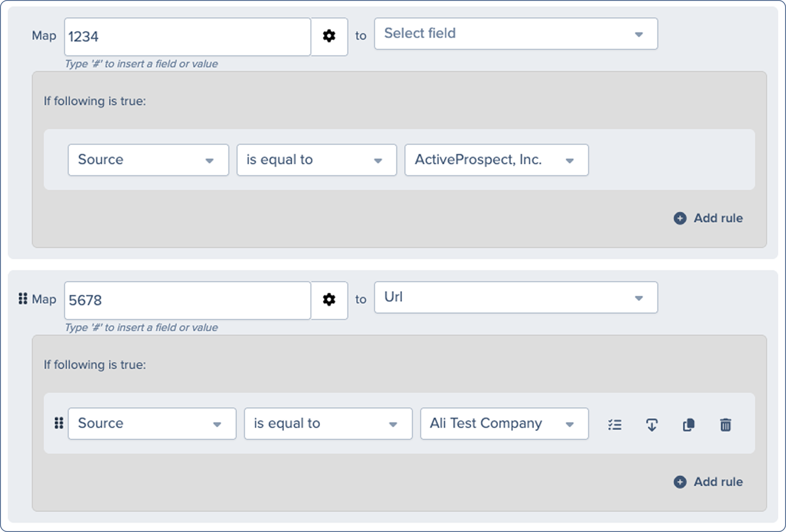786x532 pixels.
Task: Change 'is equal to' operator in first rule
Action: (316, 160)
